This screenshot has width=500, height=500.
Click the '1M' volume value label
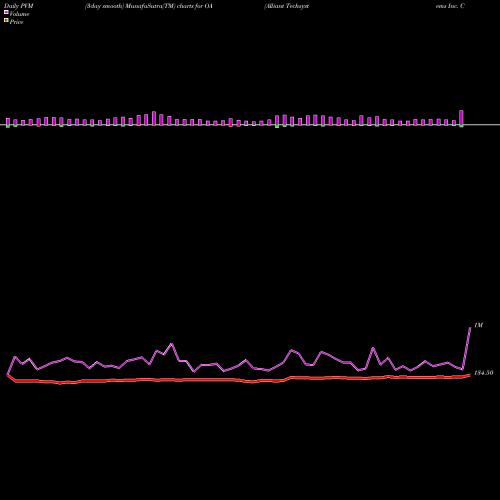coord(478,325)
